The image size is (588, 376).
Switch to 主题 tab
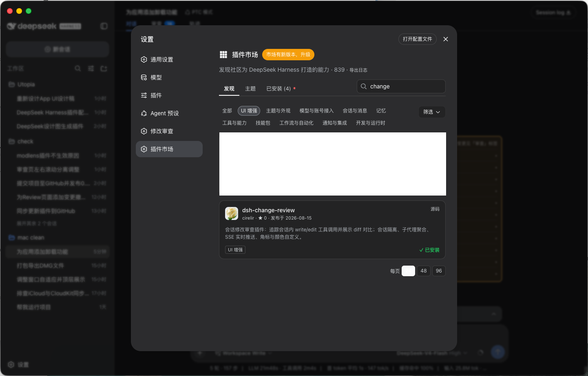(x=250, y=89)
